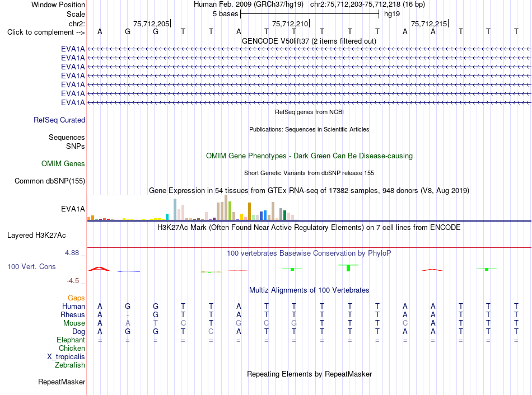Select the Zebrafish species row label
The image size is (532, 395).
(x=70, y=365)
